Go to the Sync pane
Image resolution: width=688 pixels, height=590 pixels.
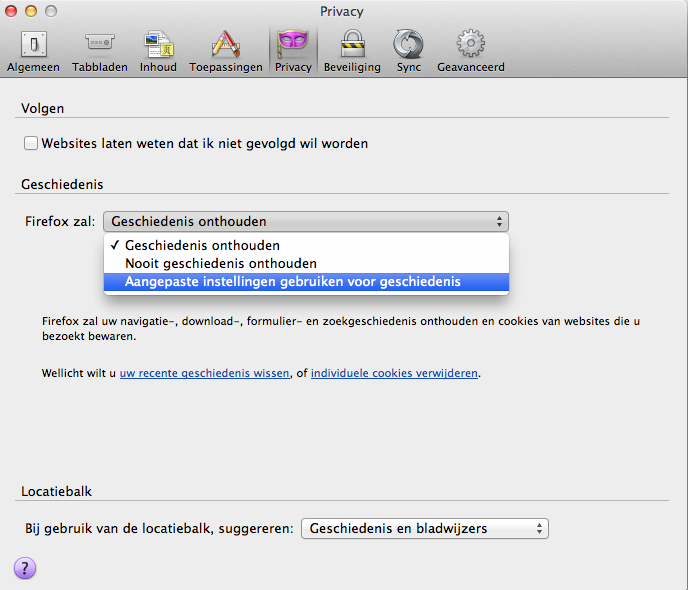408,50
